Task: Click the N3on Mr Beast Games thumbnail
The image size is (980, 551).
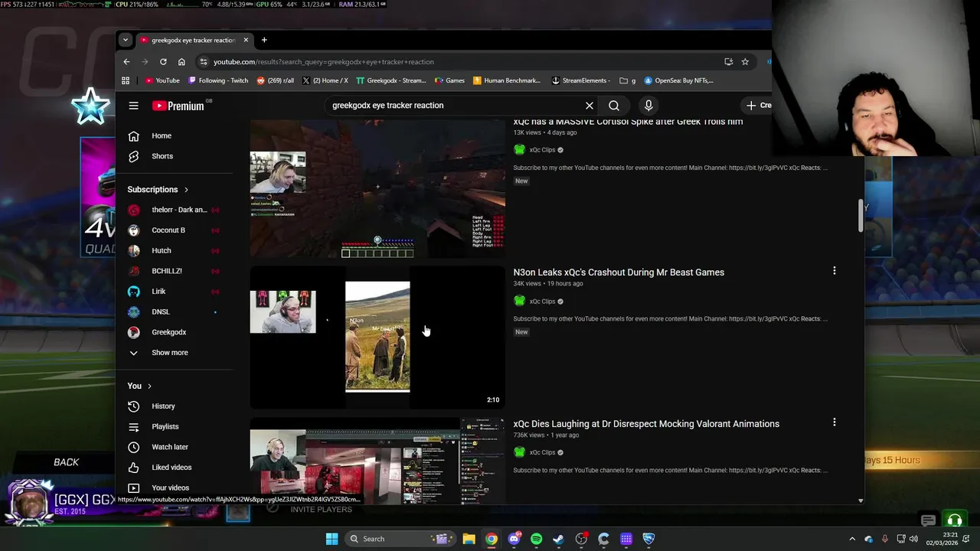Action: point(377,337)
